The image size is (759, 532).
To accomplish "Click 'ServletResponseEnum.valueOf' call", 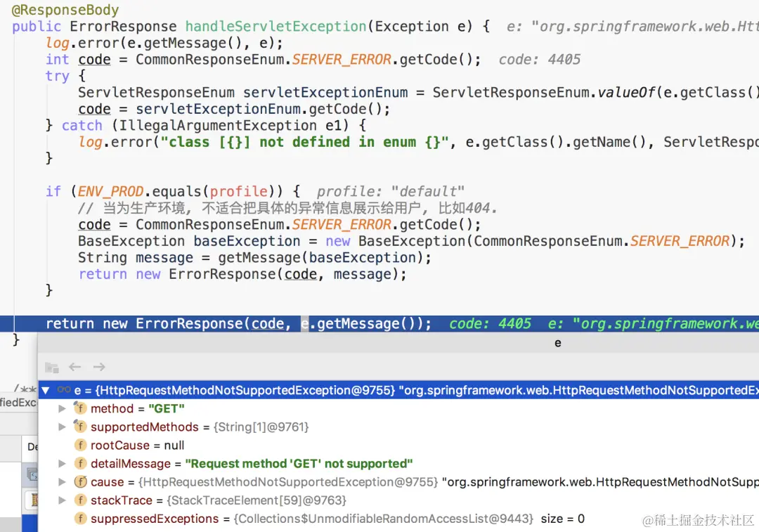I will click(543, 93).
